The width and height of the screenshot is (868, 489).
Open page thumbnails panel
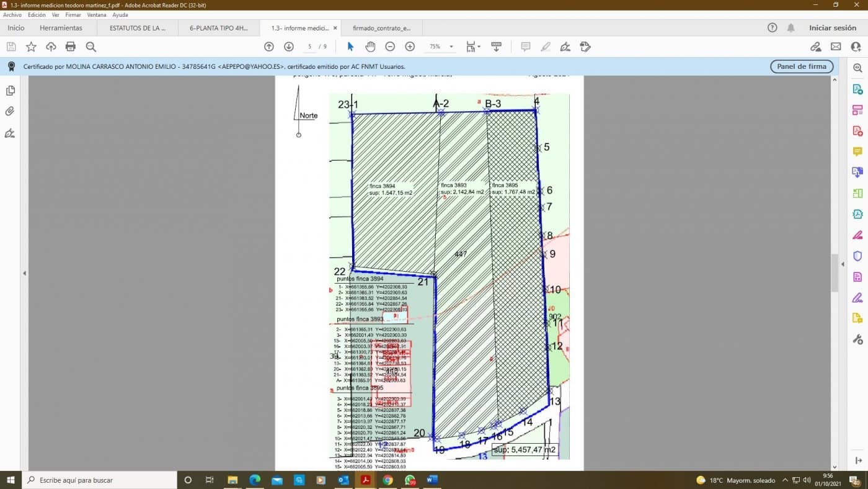tap(10, 91)
